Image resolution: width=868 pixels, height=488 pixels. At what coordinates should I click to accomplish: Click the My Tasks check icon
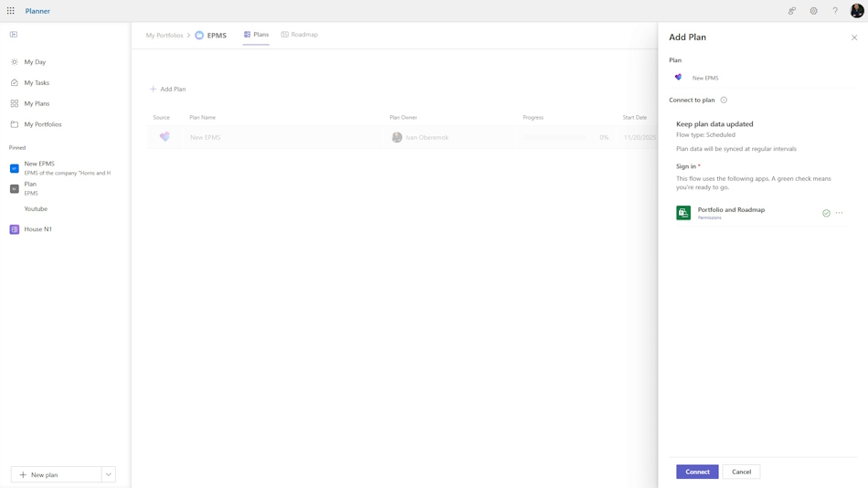click(15, 82)
